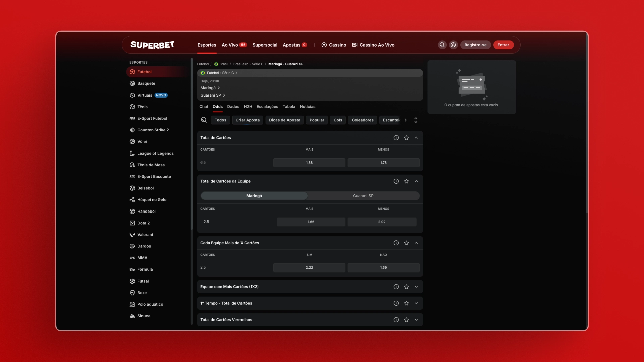The height and width of the screenshot is (362, 644).
Task: Show info for Cada Equipe Mais de X Cartões
Action: pyautogui.click(x=396, y=243)
